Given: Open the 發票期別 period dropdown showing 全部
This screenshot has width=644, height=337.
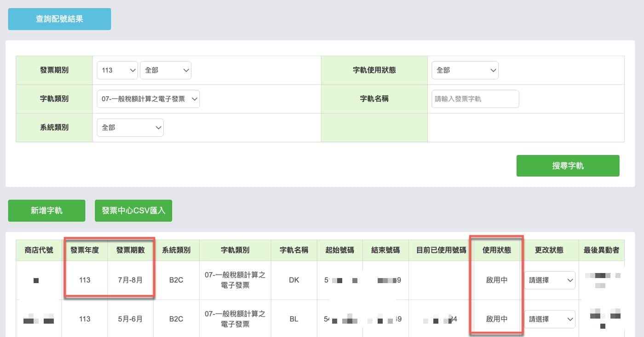Looking at the screenshot, I should tap(166, 70).
